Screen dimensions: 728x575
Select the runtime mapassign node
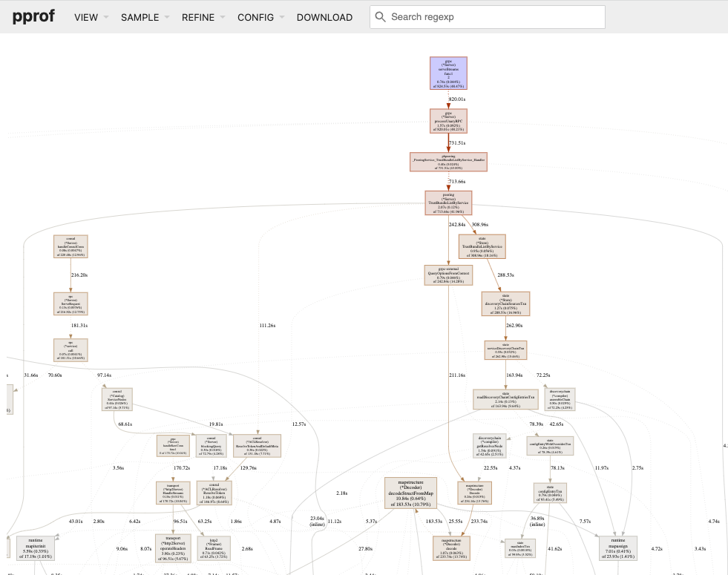coord(618,548)
